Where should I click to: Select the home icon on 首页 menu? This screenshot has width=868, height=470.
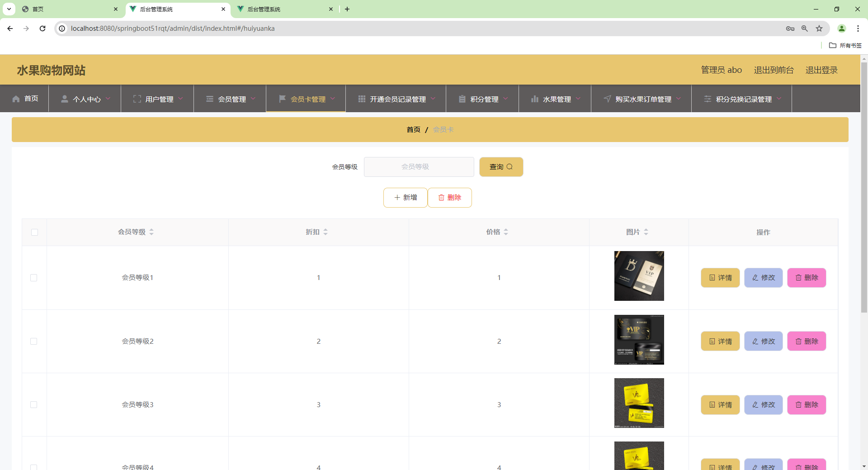coord(16,99)
